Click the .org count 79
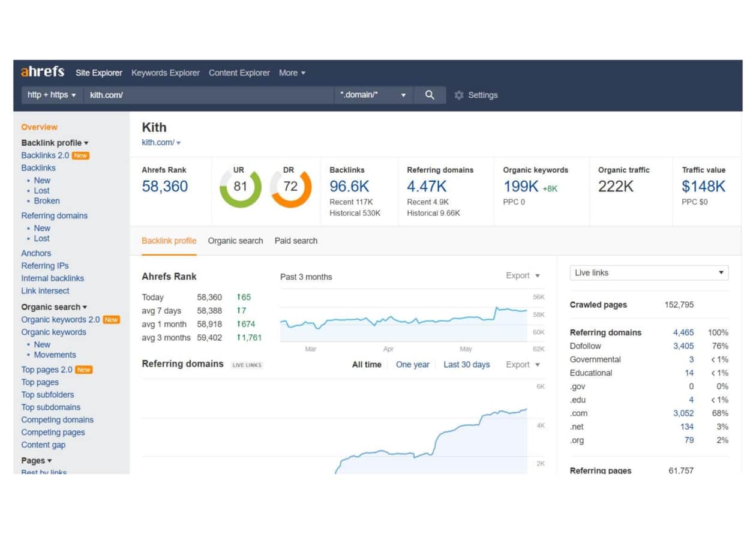The width and height of the screenshot is (756, 534). click(x=689, y=440)
